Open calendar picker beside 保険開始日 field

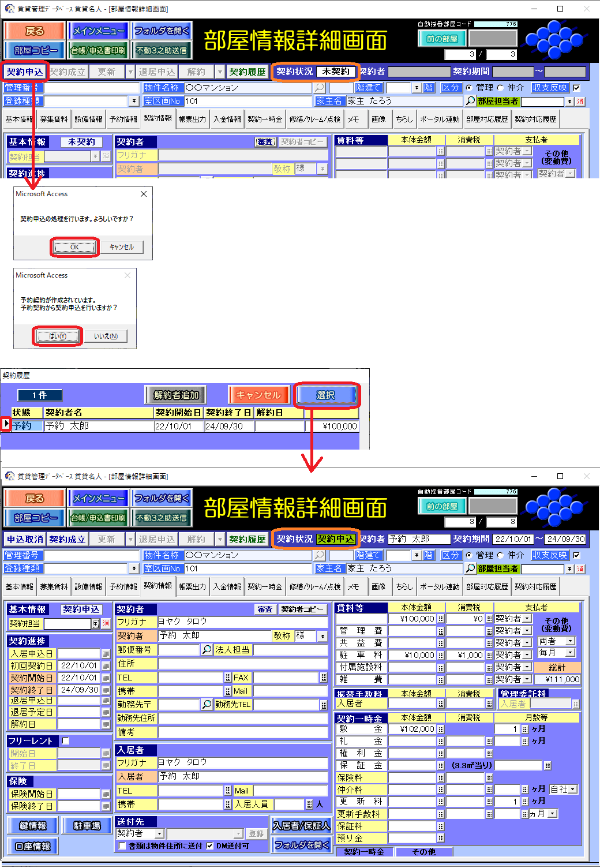pos(106,794)
